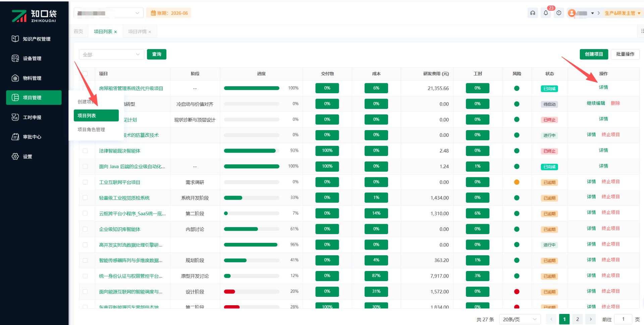Image resolution: width=644 pixels, height=325 pixels.
Task: Expand the 生产&研发主管 role dropdown
Action: click(623, 13)
